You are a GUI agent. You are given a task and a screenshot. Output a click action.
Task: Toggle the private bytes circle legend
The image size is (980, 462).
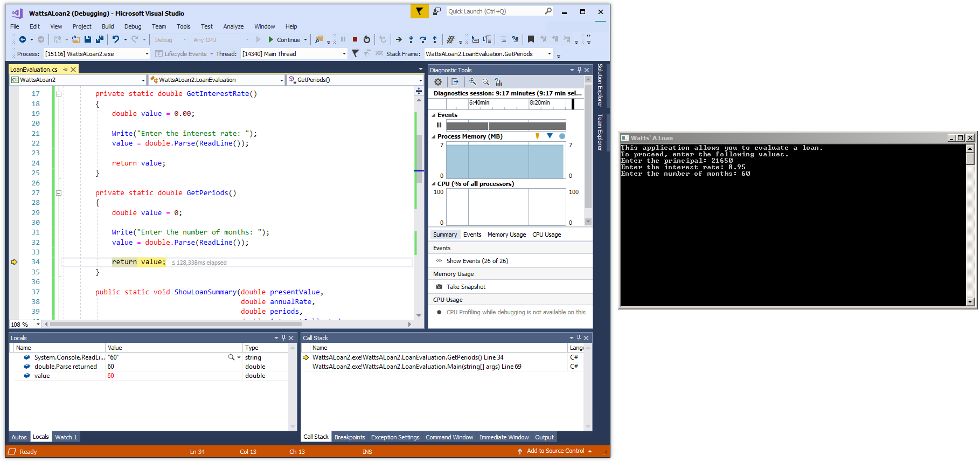click(x=562, y=136)
